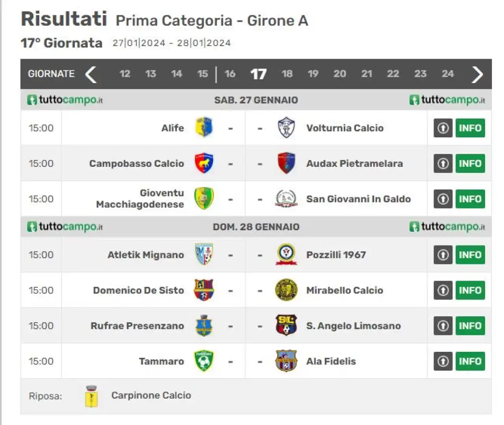Open the Rufrae Presenzano team link
The image size is (504, 425).
[137, 326]
